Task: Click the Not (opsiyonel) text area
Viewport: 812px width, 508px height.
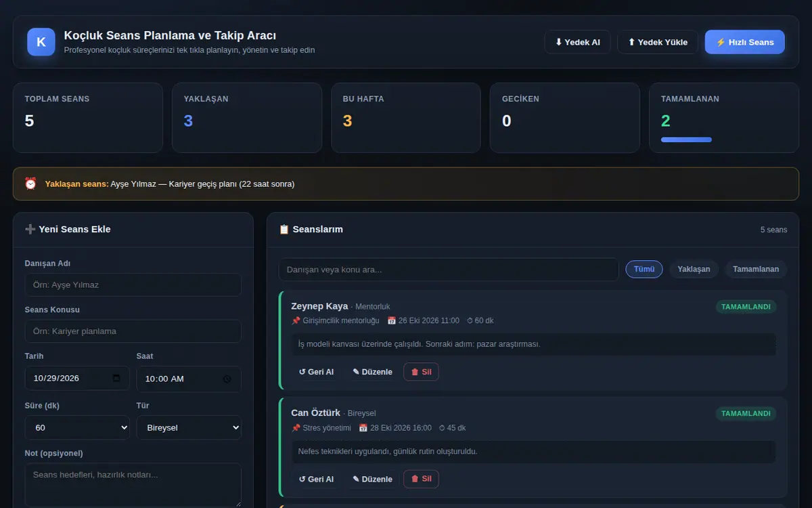Action: (133, 485)
